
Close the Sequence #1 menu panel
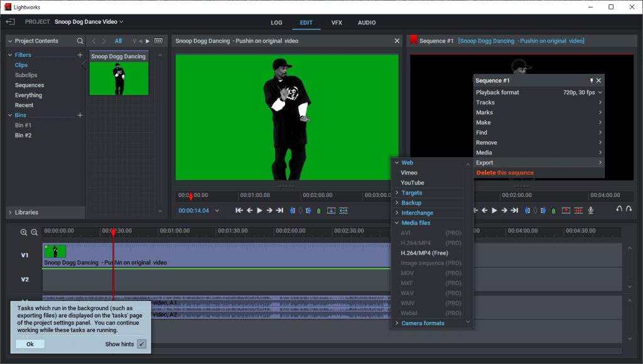coord(598,81)
